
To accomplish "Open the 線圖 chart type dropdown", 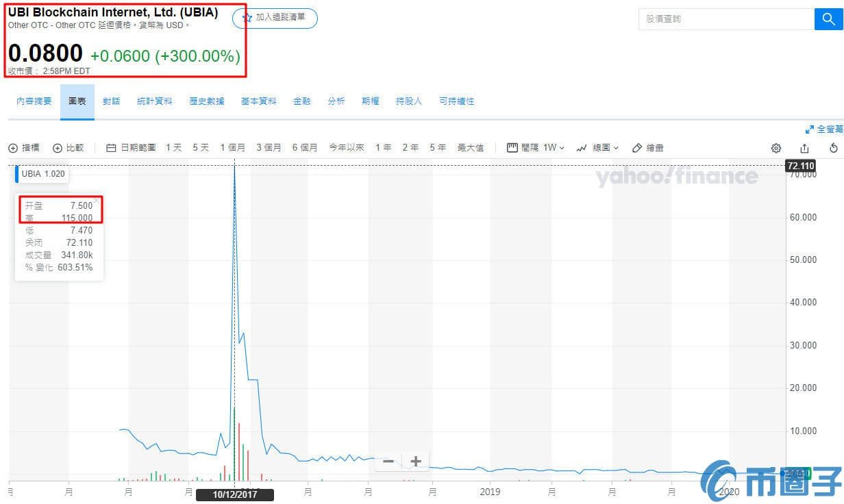I will pyautogui.click(x=597, y=147).
